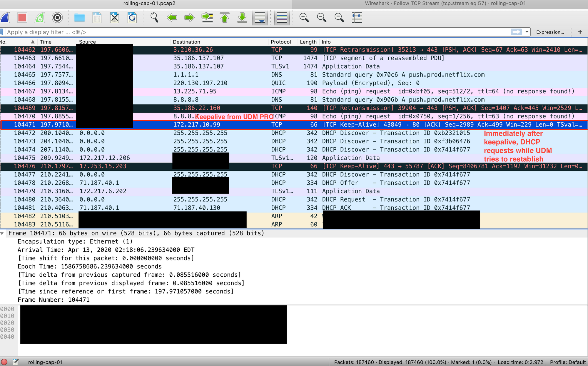Click the Profile: Default status label
588x366 pixels.
567,362
